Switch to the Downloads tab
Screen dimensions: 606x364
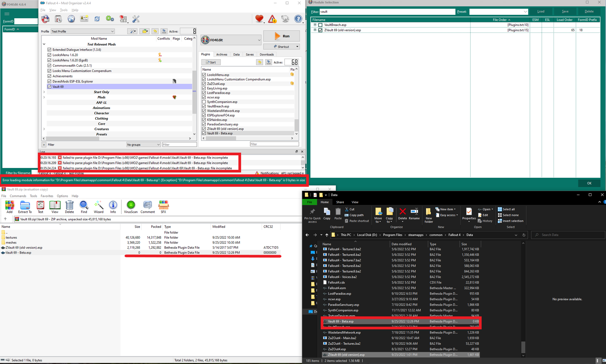click(x=267, y=54)
